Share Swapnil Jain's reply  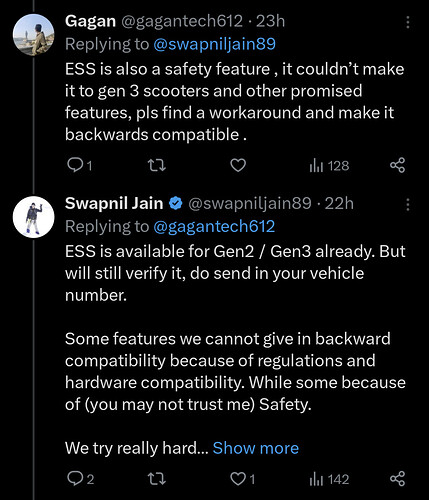[x=397, y=479]
